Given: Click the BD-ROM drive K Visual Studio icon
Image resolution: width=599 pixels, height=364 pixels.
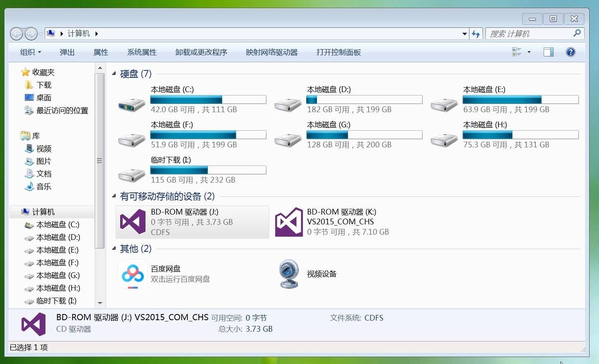Looking at the screenshot, I should coord(289,222).
